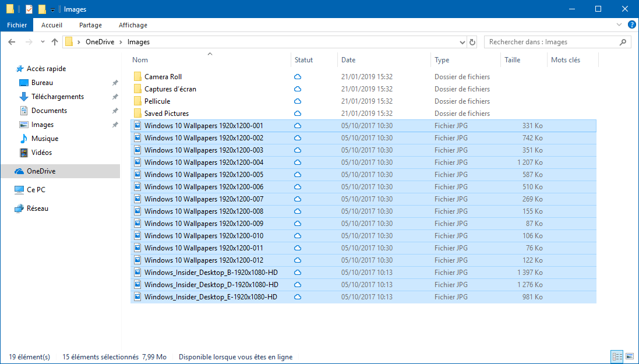Click 15 éléments sélectionnés status text

click(x=100, y=357)
